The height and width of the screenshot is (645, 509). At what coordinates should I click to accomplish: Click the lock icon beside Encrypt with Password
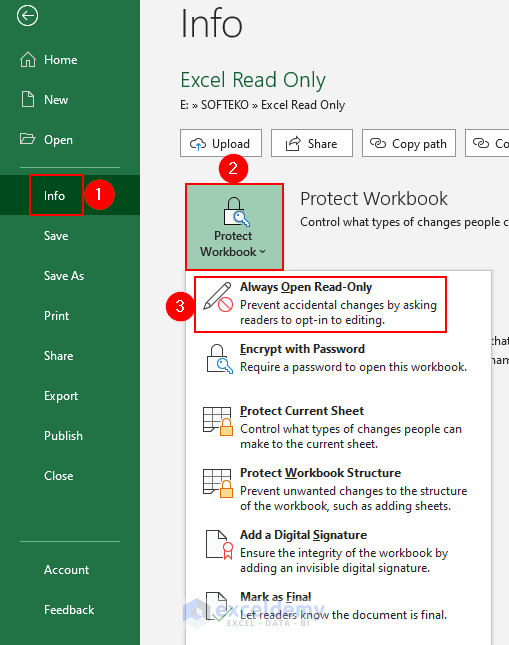(x=219, y=359)
